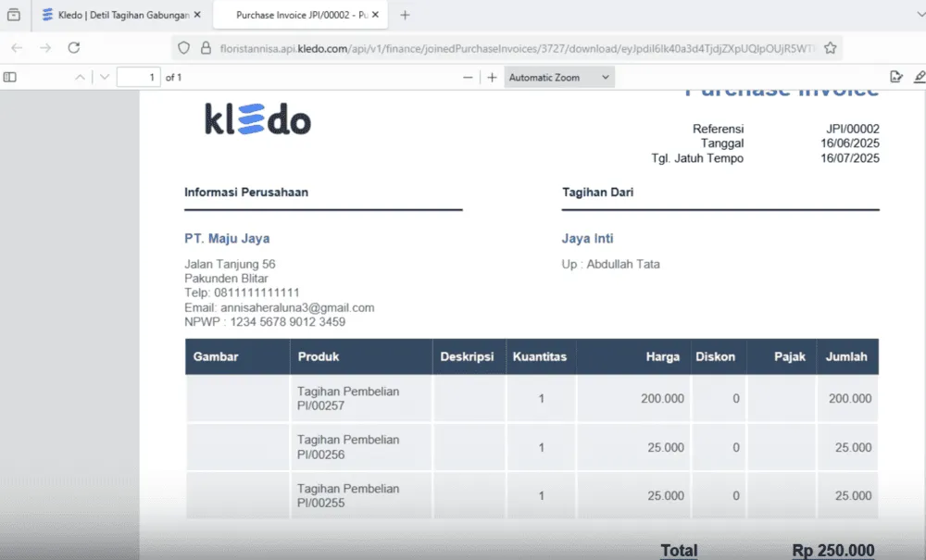Select the 200.000 price in PI/00257 row
This screenshot has width=926, height=560.
click(662, 399)
